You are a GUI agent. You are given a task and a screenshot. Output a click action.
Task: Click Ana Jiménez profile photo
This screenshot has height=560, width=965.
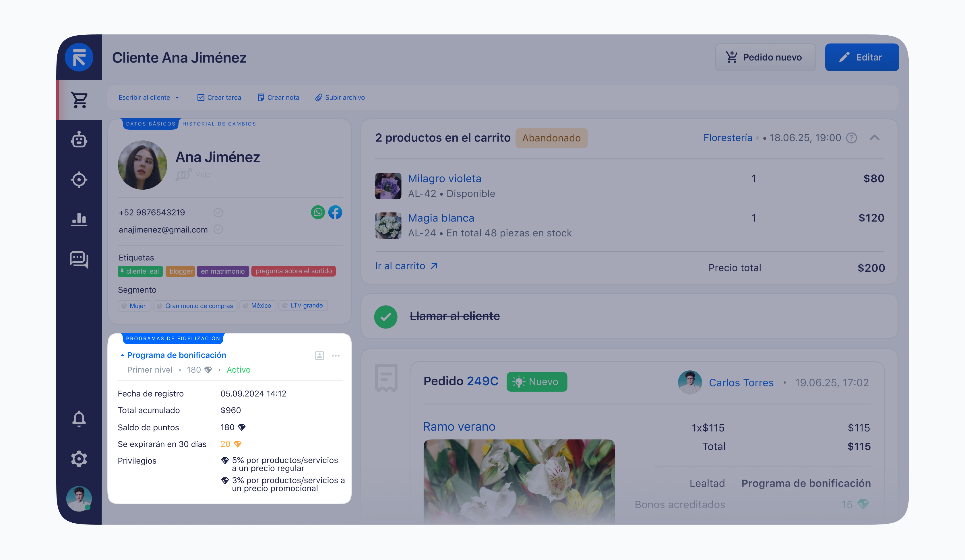[142, 165]
